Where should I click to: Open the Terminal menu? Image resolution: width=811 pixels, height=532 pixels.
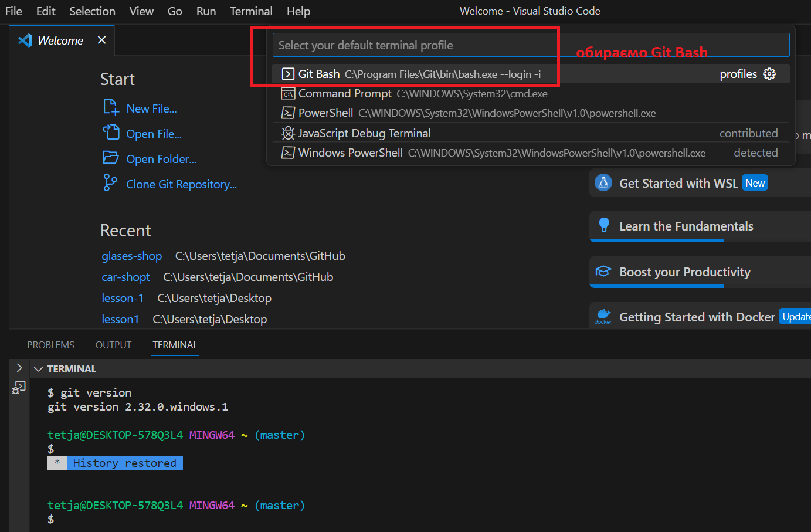pos(251,11)
